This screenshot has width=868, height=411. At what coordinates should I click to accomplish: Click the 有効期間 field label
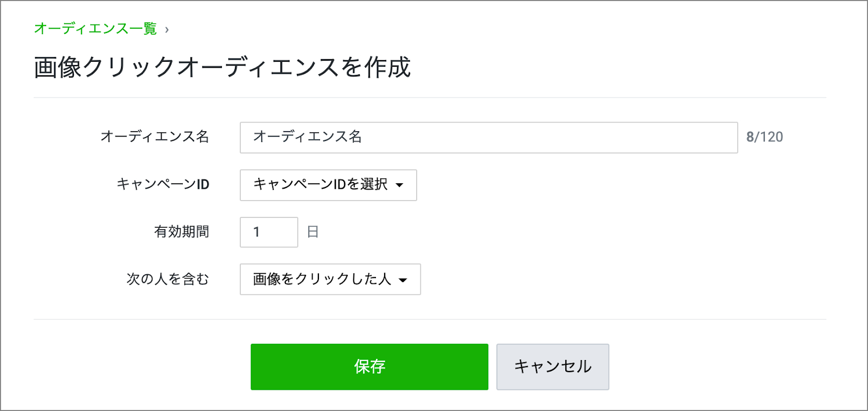(181, 232)
